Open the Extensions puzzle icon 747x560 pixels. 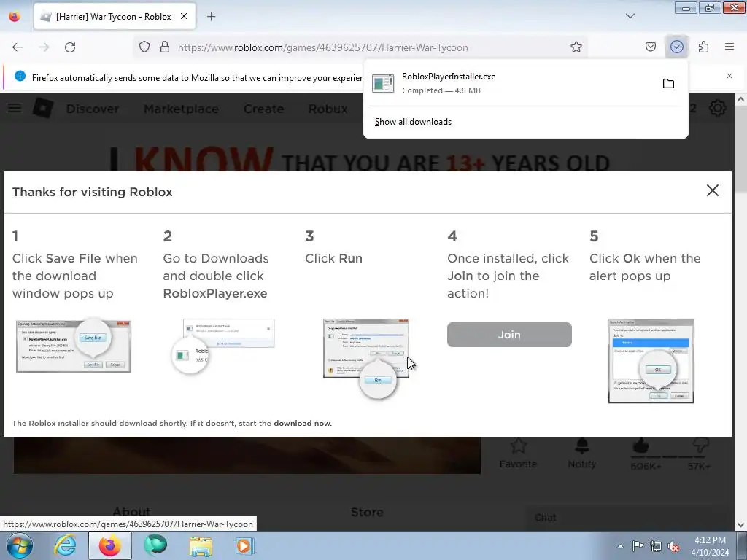point(703,47)
